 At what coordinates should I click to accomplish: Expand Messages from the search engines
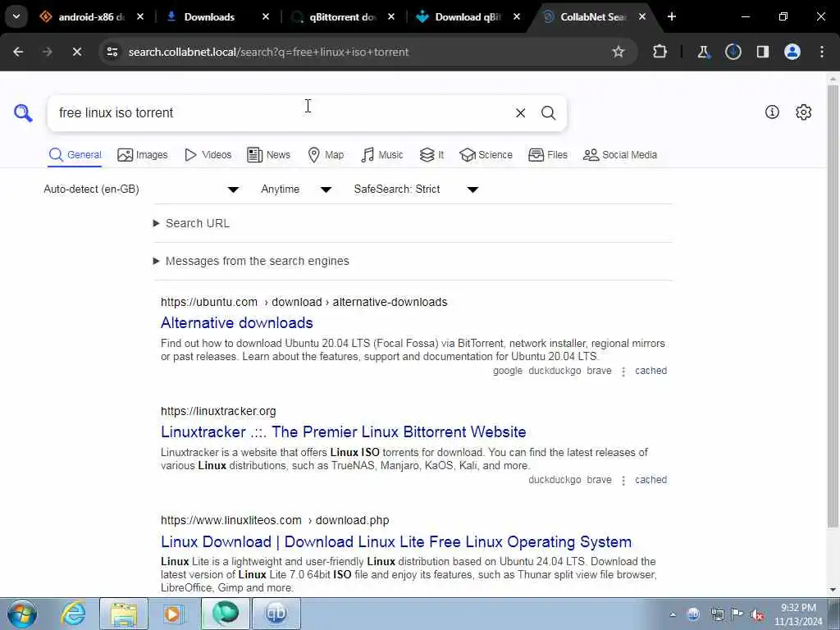[251, 261]
